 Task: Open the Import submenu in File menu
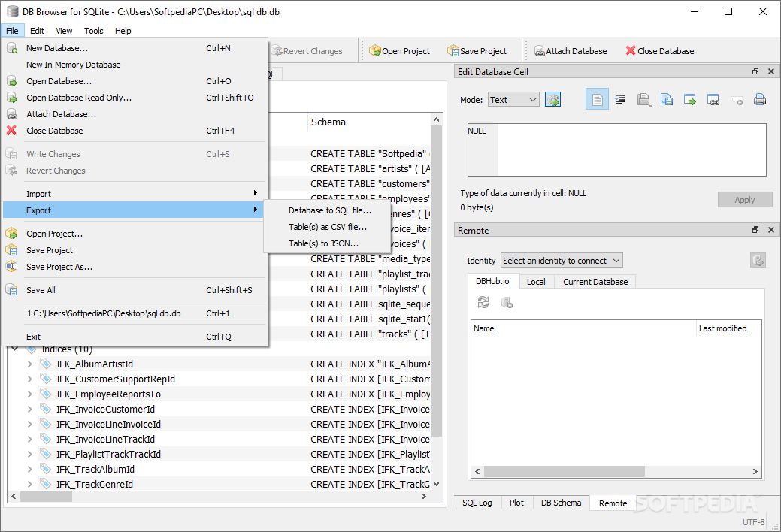coord(134,193)
